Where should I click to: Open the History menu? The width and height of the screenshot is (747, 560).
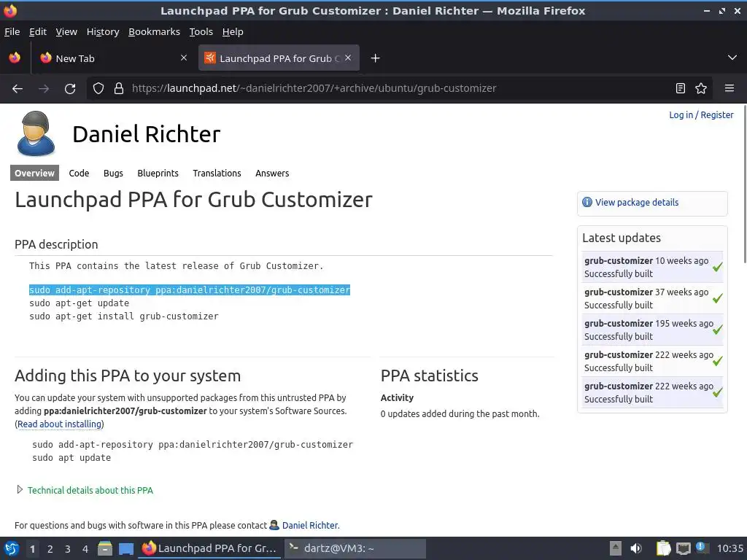pyautogui.click(x=103, y=31)
